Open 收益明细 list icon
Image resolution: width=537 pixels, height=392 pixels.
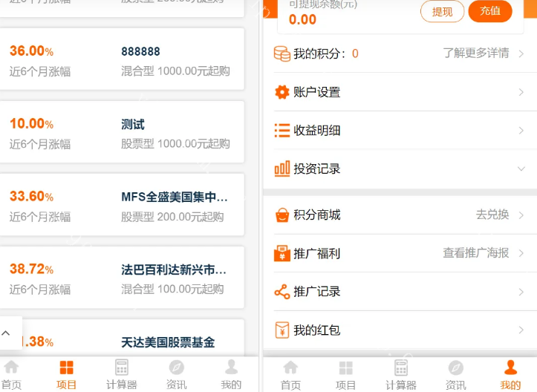(x=281, y=131)
